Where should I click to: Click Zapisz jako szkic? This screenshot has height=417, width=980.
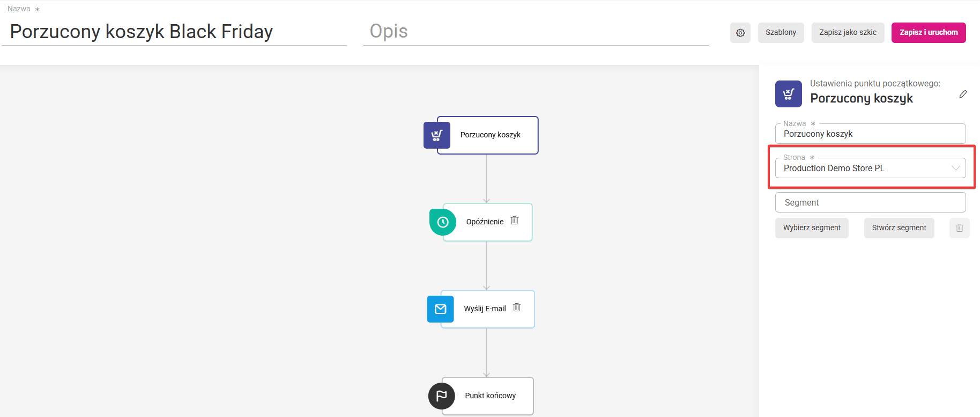[848, 33]
